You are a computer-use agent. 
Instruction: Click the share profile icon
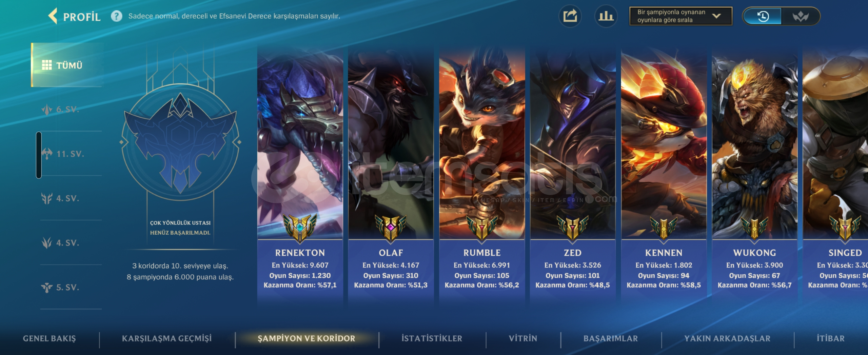[570, 16]
